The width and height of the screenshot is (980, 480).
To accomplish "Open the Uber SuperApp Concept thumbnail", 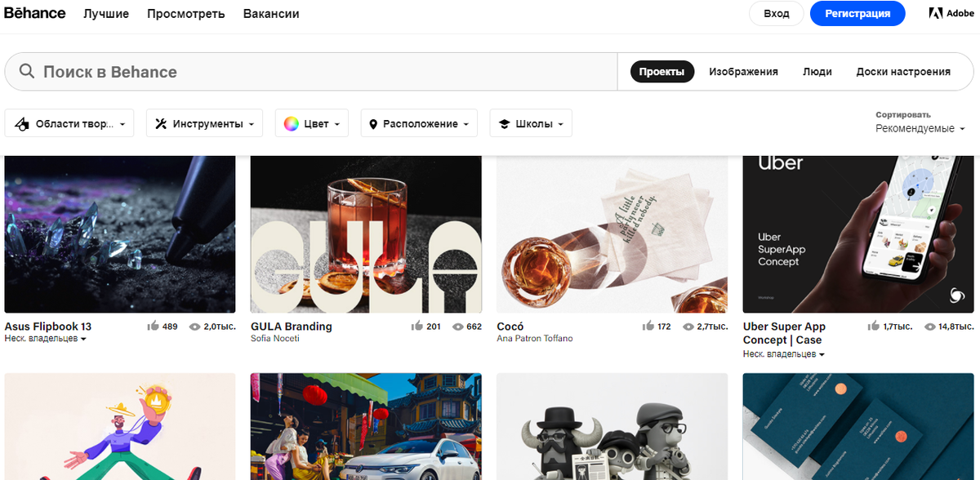I will (858, 234).
